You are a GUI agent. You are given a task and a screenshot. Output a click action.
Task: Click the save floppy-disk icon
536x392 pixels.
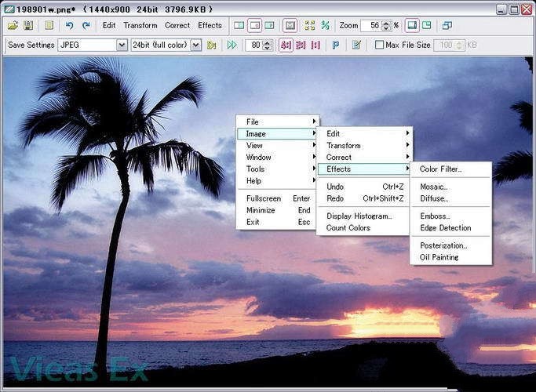click(28, 25)
